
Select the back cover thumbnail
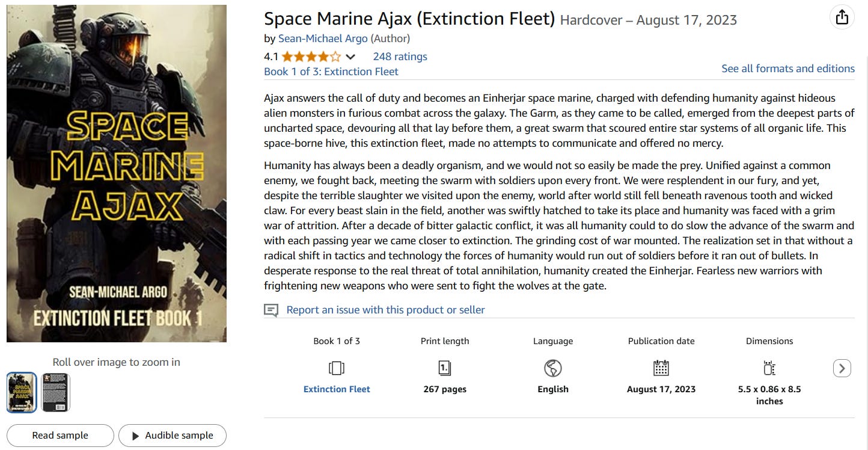tap(55, 392)
